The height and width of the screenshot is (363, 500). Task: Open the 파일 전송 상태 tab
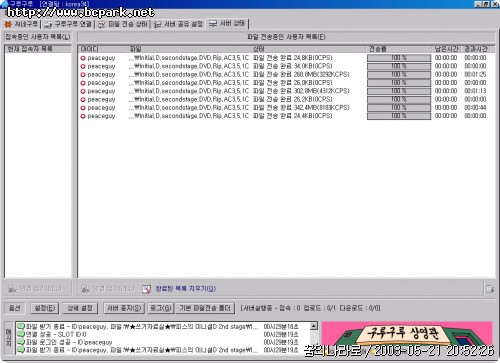coord(123,24)
